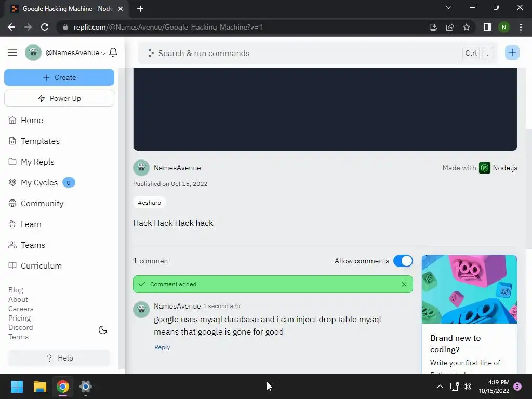Open Curriculum in sidebar
Image resolution: width=532 pixels, height=399 pixels.
coord(35,265)
